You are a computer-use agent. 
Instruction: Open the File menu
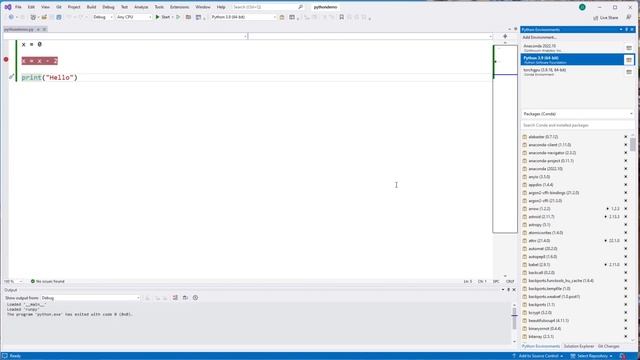tap(18, 7)
